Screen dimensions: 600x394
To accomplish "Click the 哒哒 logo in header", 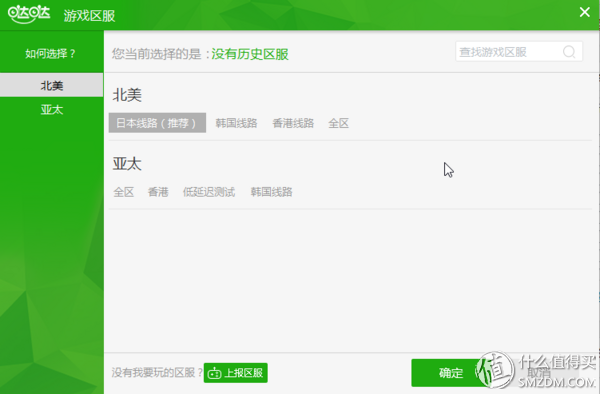I will click(x=29, y=15).
